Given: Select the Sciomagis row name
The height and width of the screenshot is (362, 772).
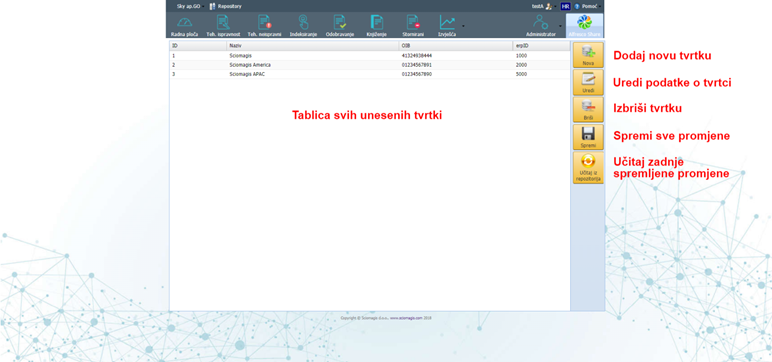Looking at the screenshot, I should click(240, 56).
